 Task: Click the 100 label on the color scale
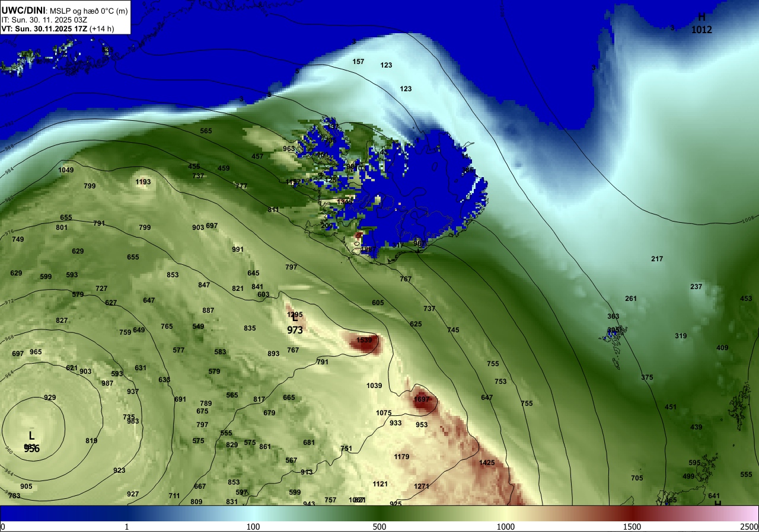coord(253,527)
